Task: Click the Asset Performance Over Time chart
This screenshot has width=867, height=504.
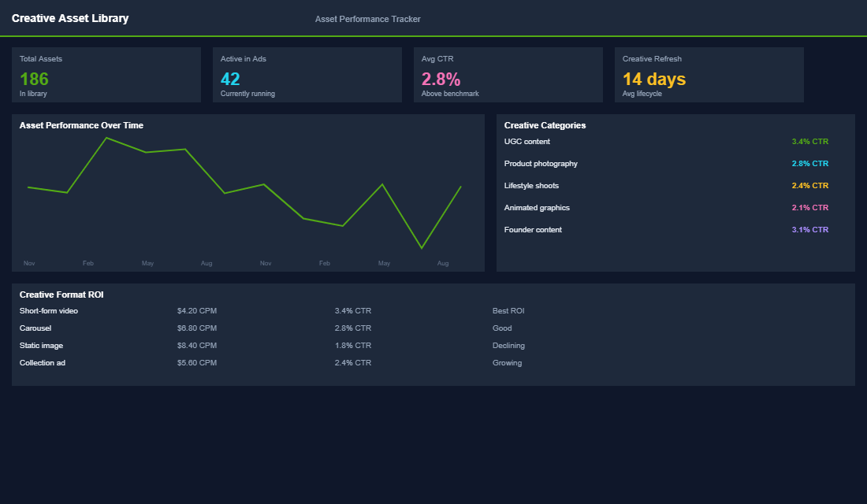Action: [x=247, y=193]
